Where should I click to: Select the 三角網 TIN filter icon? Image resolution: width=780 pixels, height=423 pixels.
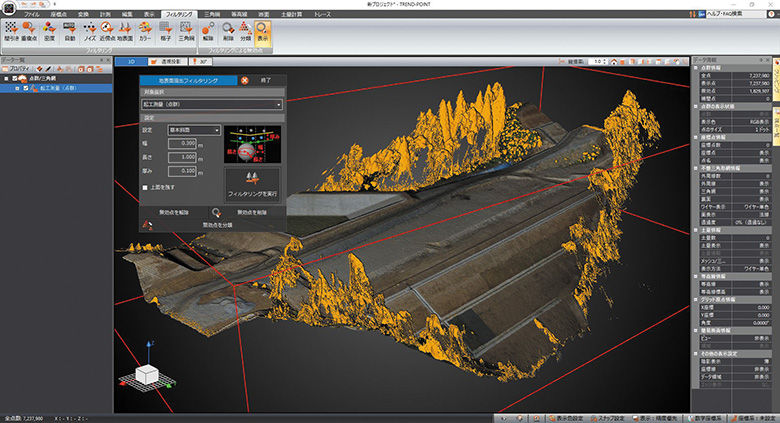(x=186, y=31)
